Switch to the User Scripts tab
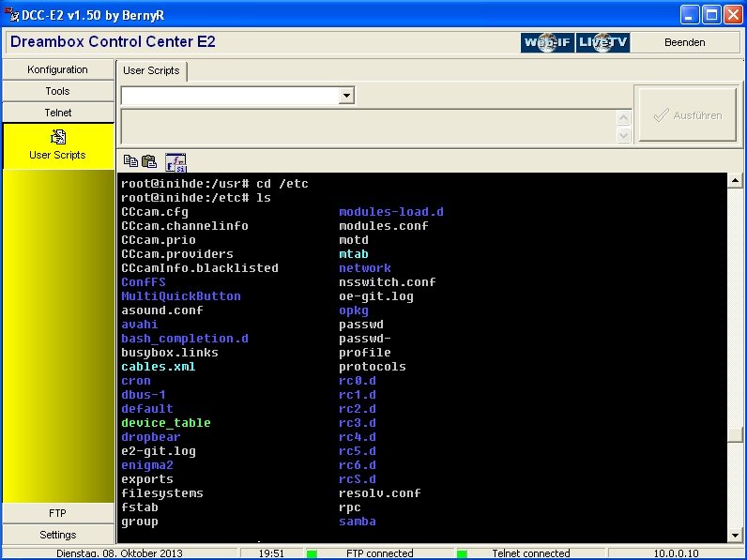This screenshot has height=560, width=747. pyautogui.click(x=151, y=70)
